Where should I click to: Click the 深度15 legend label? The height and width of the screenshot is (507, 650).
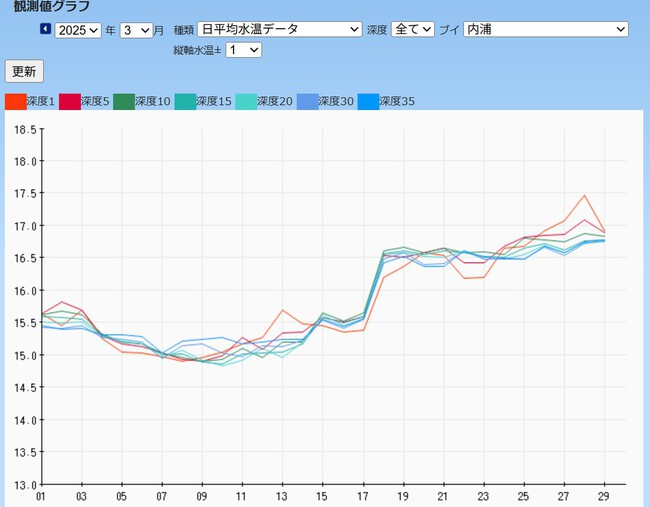pyautogui.click(x=213, y=102)
